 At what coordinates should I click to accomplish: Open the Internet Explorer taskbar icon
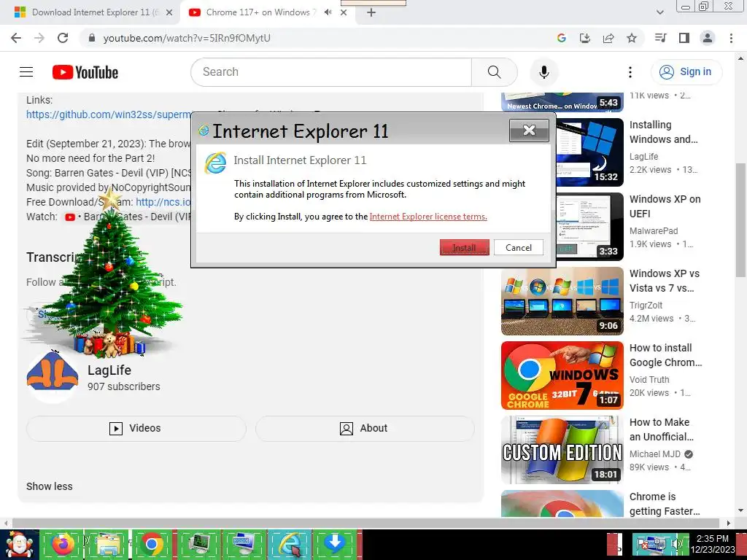(290, 545)
